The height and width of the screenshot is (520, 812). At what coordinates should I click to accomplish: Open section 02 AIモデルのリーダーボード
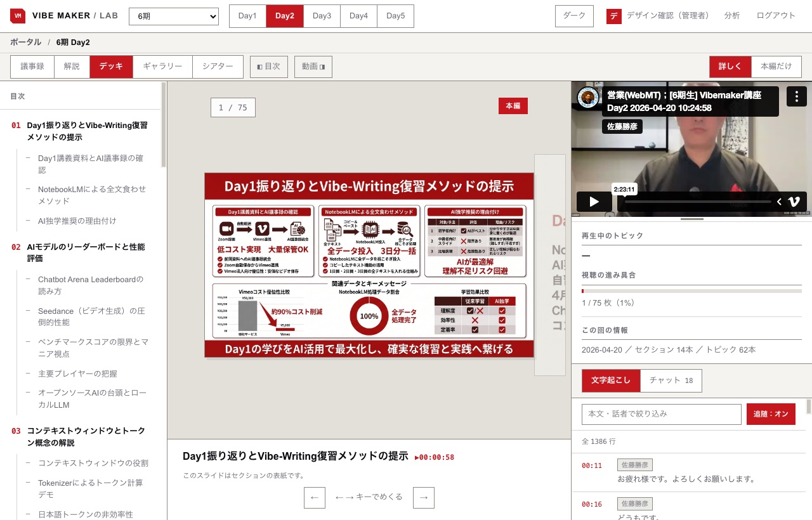point(80,252)
